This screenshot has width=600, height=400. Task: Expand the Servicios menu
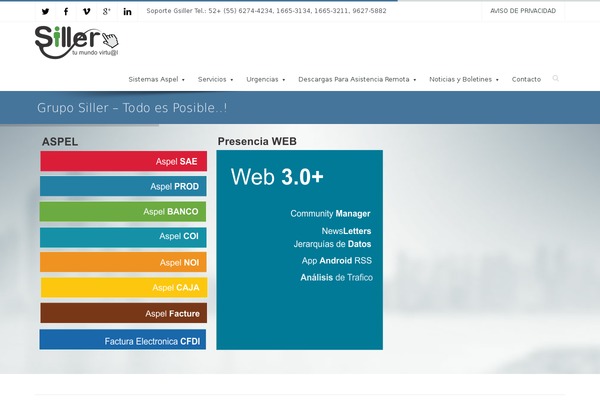pos(215,79)
